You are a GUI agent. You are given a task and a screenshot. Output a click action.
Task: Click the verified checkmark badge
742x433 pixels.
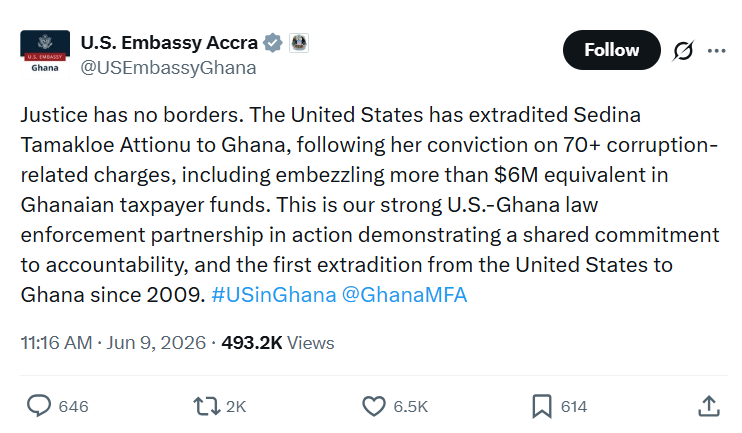tap(273, 43)
